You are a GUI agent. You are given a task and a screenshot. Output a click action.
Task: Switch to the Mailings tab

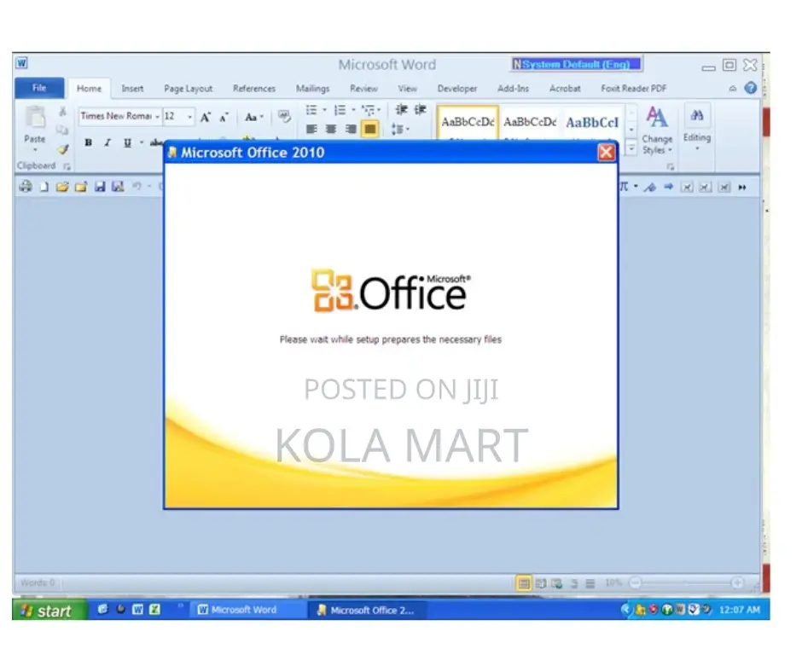coord(312,89)
